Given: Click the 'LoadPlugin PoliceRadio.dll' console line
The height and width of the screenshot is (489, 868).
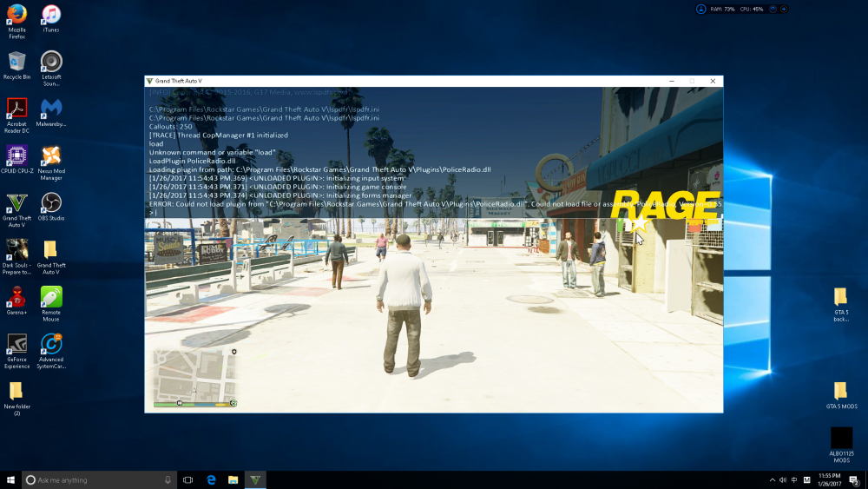Looking at the screenshot, I should click(x=192, y=162).
